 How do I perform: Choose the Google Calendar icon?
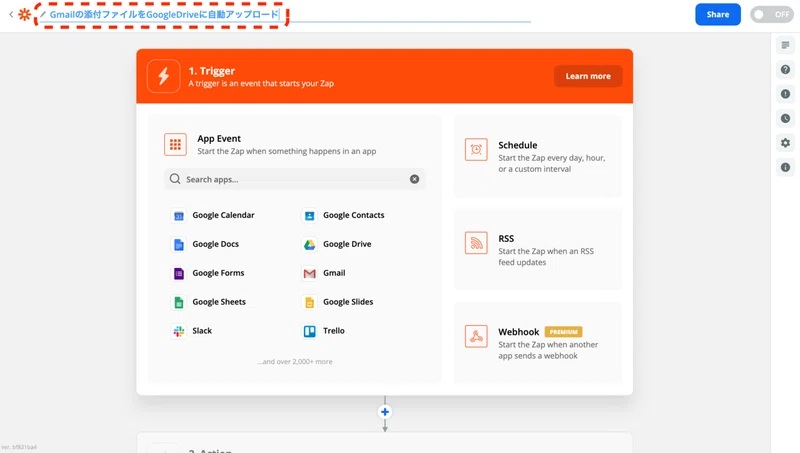click(x=179, y=216)
